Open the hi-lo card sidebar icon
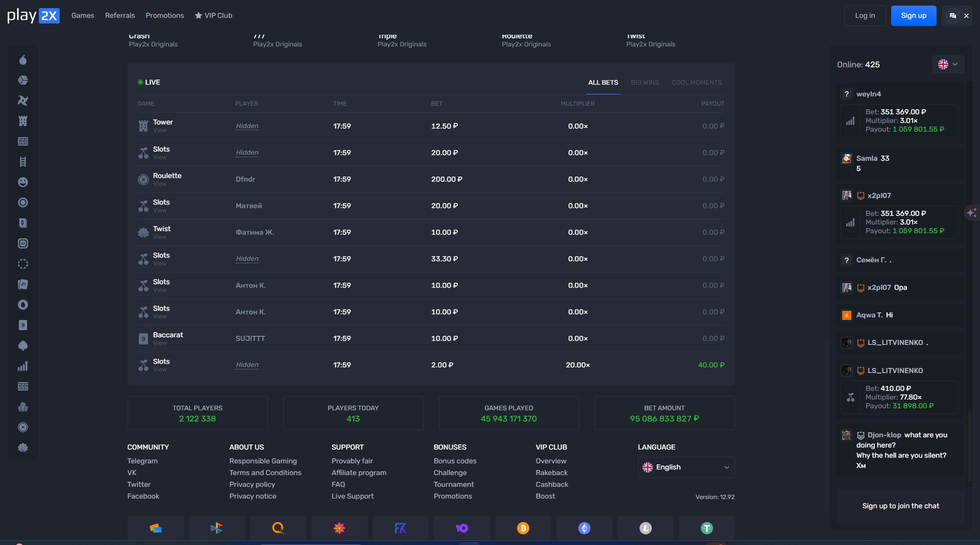The width and height of the screenshot is (980, 545). point(23,223)
